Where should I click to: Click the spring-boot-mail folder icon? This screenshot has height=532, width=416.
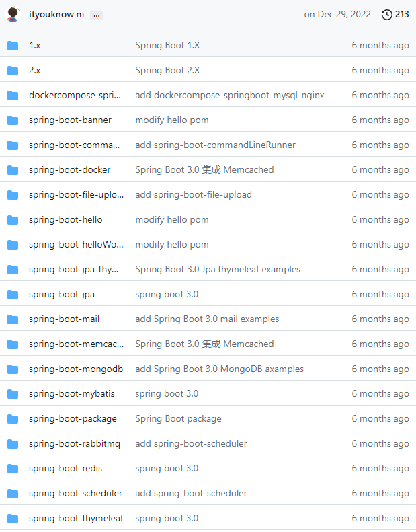pos(13,319)
